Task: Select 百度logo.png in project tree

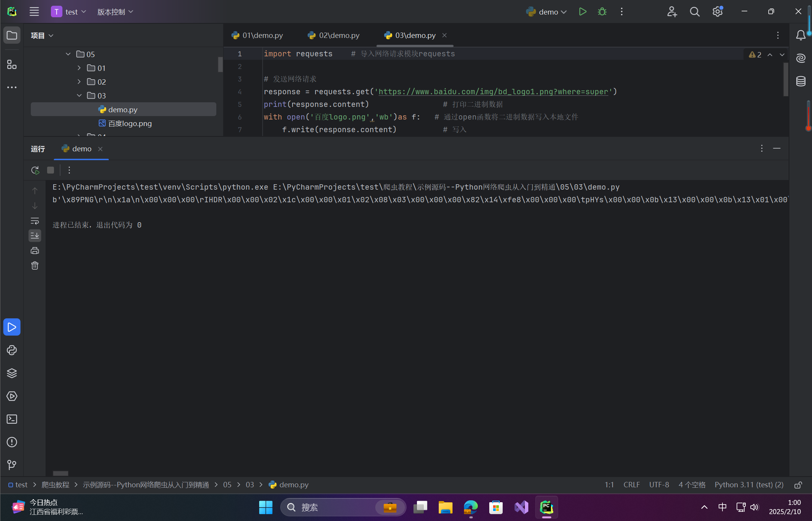Action: pyautogui.click(x=130, y=123)
